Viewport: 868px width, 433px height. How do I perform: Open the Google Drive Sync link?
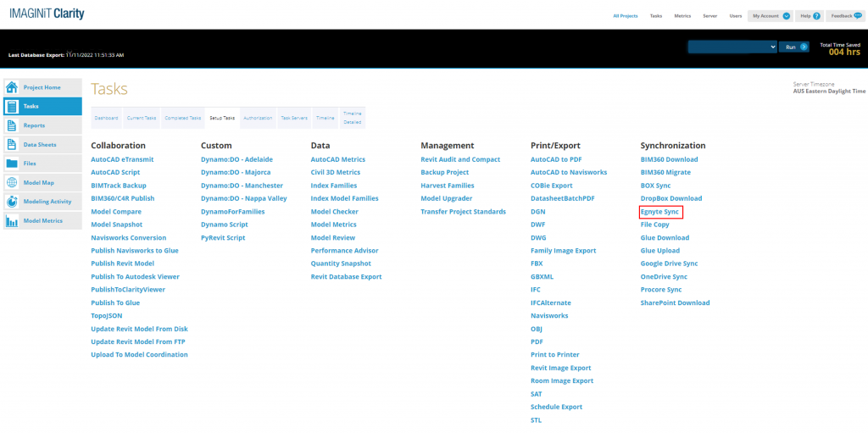670,264
